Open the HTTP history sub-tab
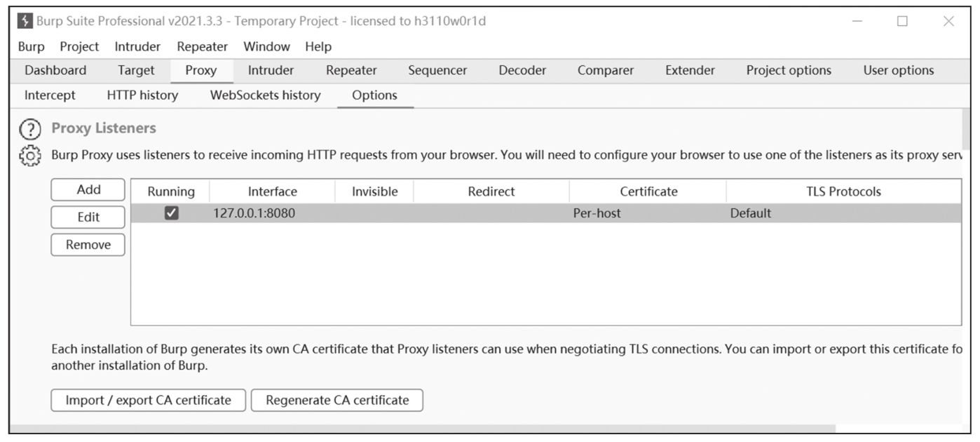Screen dimensions: 980x442 pyautogui.click(x=142, y=95)
